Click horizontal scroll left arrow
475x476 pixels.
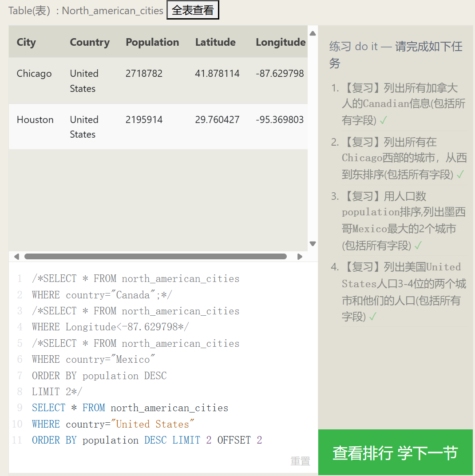pyautogui.click(x=16, y=257)
